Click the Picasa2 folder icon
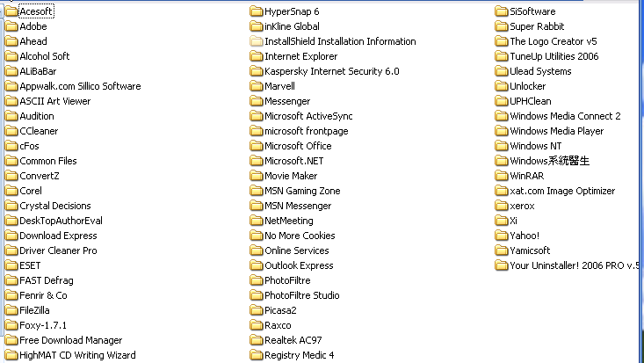Screen dimensions: 644x363 coord(257,310)
